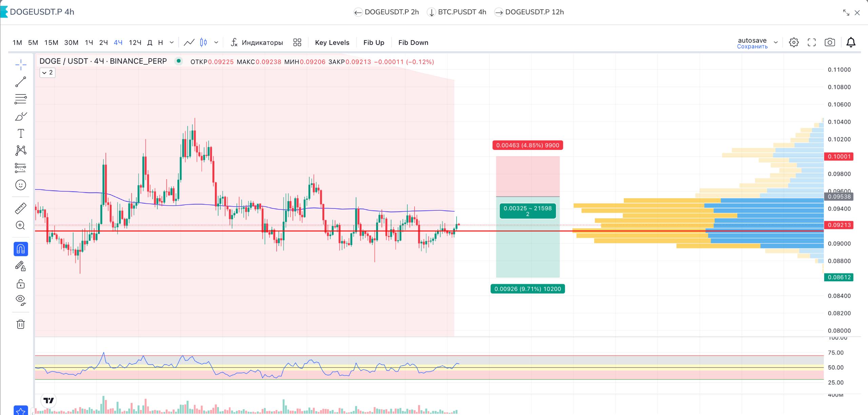
Task: Select the 1Ч timeframe
Action: (x=89, y=42)
